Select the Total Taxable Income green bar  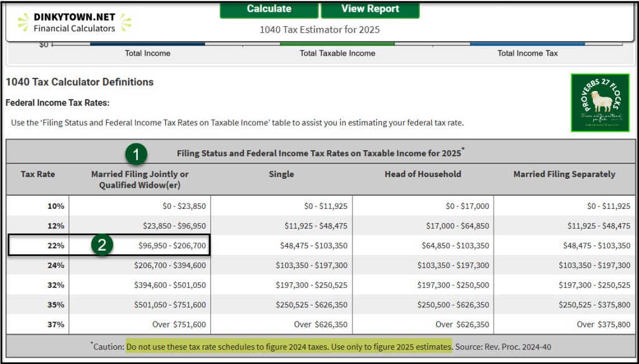337,43
